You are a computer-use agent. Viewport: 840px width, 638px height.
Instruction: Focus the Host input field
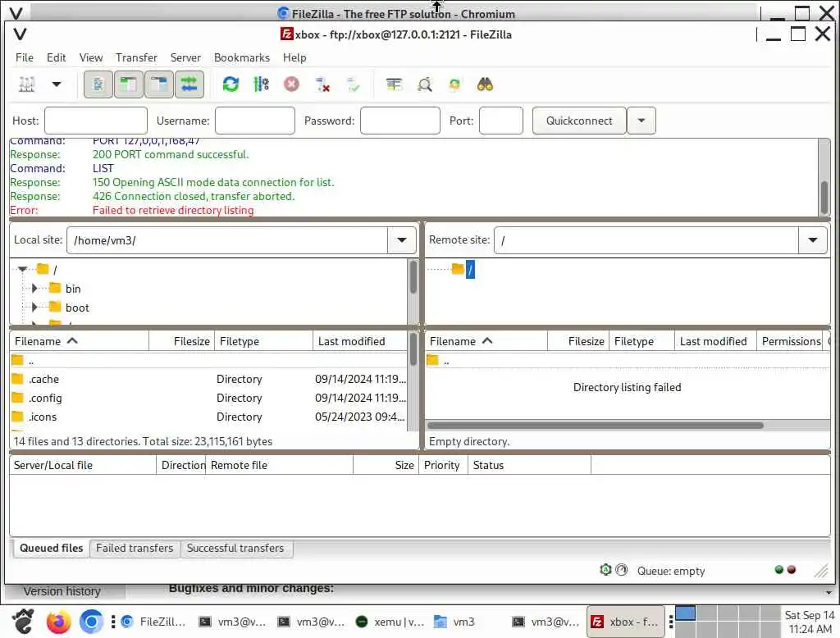click(x=96, y=121)
